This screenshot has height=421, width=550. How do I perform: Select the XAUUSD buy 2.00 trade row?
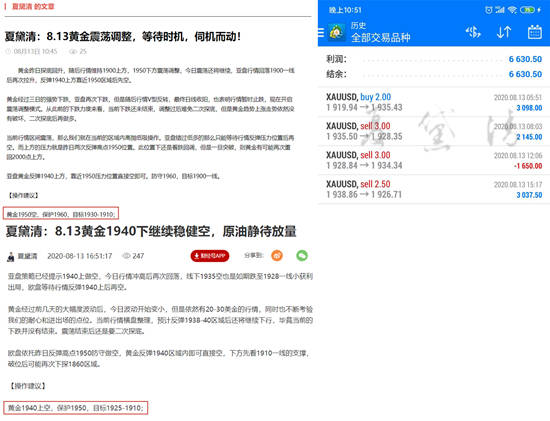(x=434, y=102)
